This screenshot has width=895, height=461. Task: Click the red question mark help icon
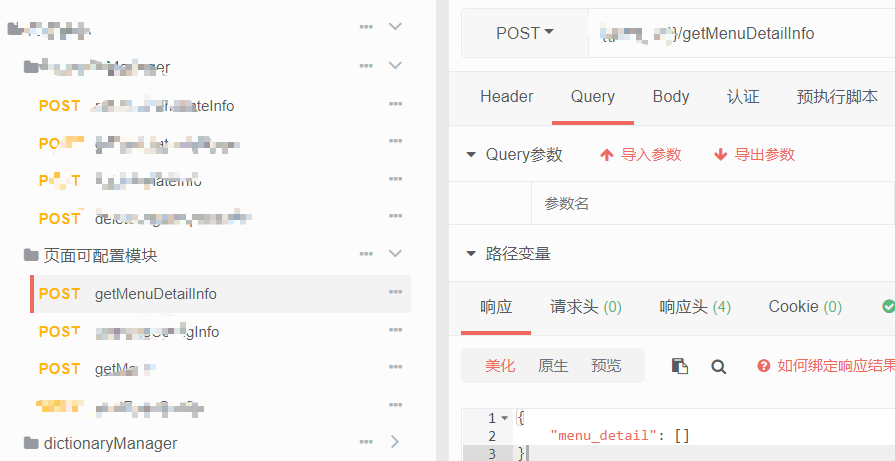coord(764,366)
